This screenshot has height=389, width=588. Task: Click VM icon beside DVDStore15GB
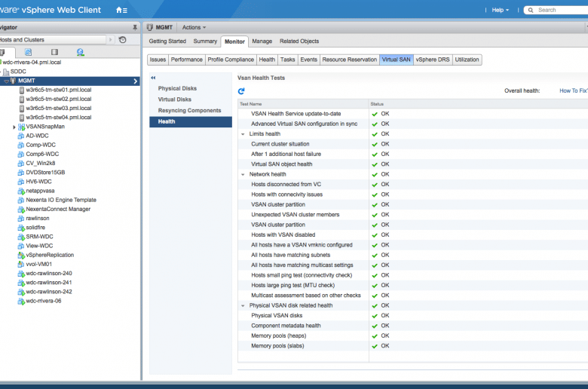[21, 173]
